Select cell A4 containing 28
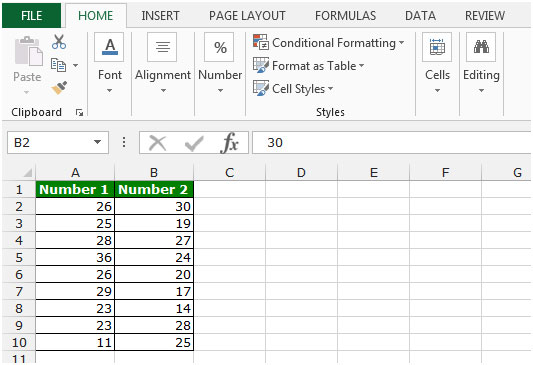This screenshot has height=365, width=533. pyautogui.click(x=75, y=240)
